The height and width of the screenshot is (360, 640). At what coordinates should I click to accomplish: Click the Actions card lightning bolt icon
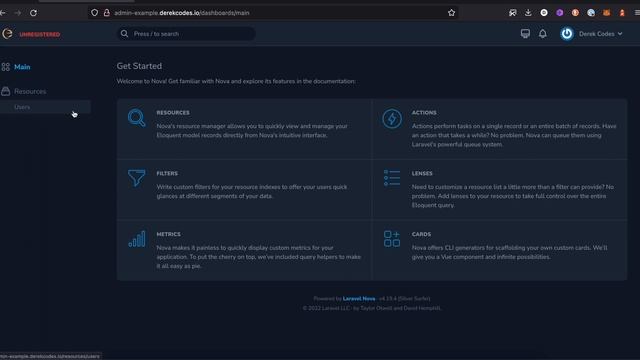pos(392,119)
